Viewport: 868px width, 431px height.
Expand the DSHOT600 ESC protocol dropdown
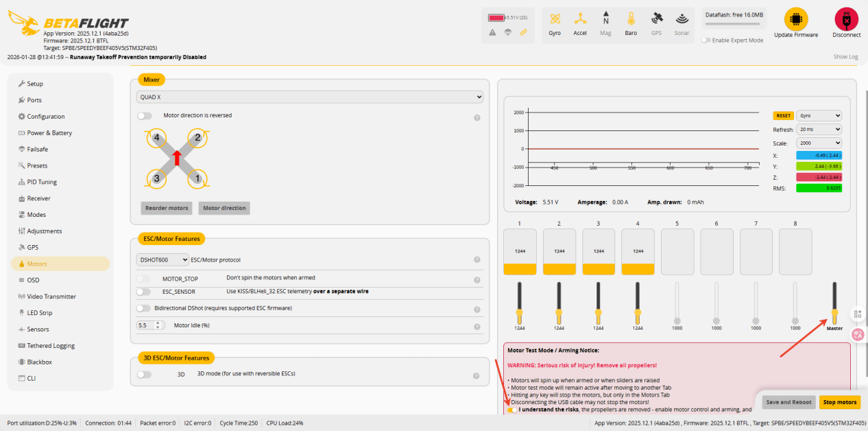[162, 260]
